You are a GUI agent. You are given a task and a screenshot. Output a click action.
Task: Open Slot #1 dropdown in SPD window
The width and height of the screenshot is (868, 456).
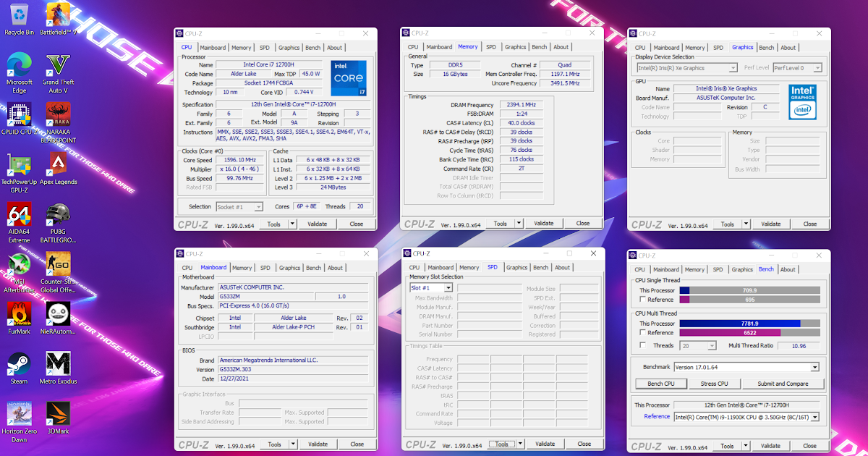(x=431, y=288)
